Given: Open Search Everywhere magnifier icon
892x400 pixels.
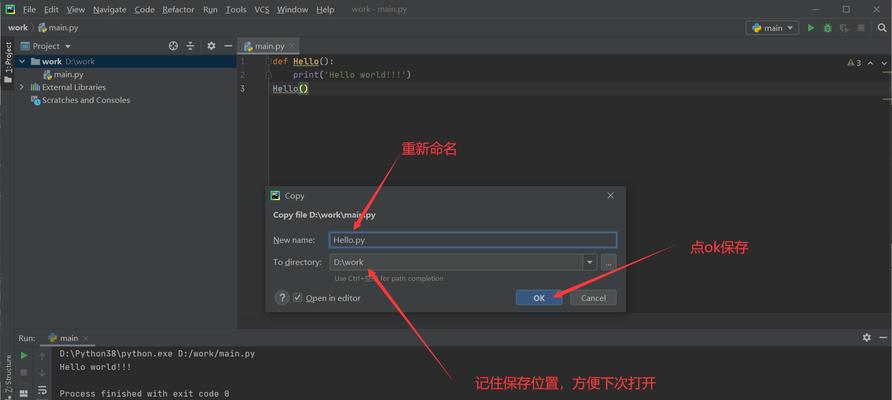Looking at the screenshot, I should pos(882,27).
